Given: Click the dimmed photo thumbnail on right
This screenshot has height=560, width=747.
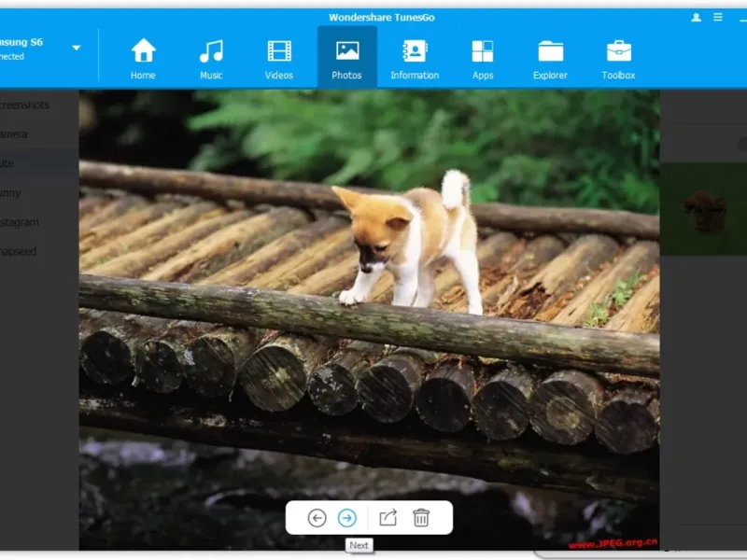Looking at the screenshot, I should (x=703, y=210).
